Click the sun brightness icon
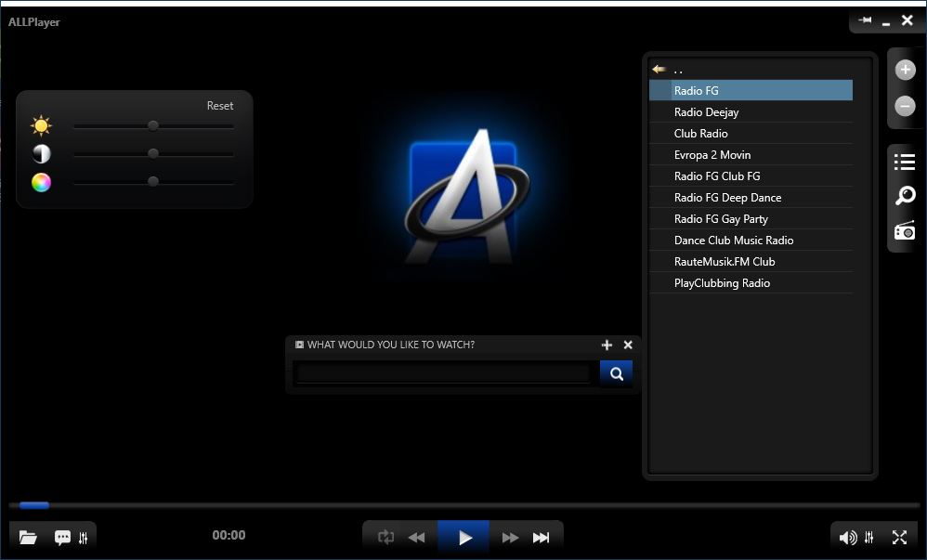 click(x=42, y=125)
